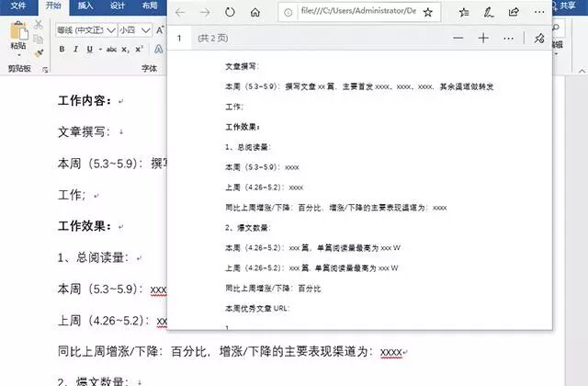Toggle Bold formatting in Word

(x=62, y=49)
